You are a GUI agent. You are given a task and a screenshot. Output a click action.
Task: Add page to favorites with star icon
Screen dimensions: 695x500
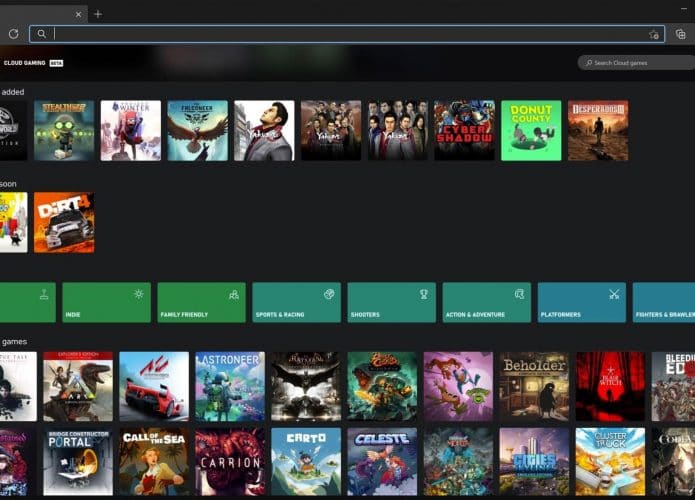tap(653, 34)
